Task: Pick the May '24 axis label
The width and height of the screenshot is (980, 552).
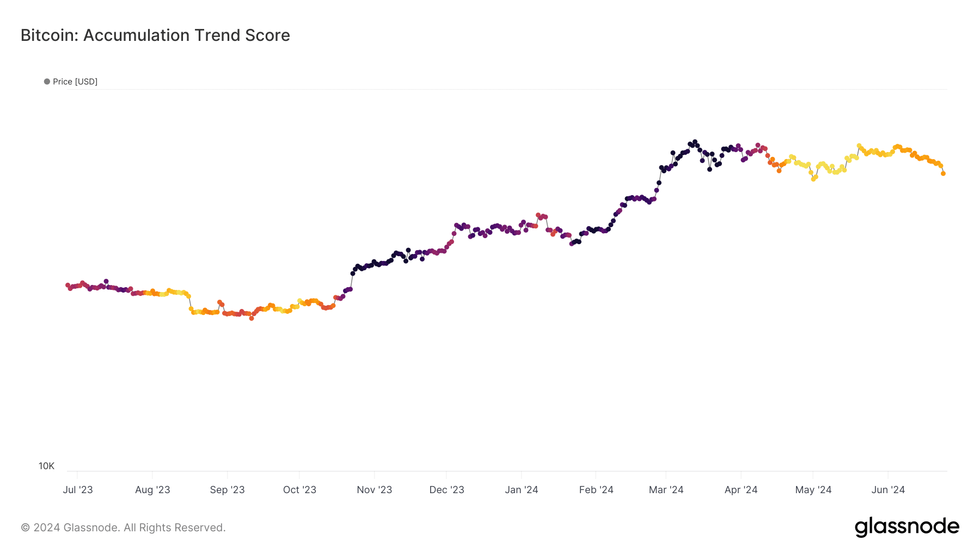Action: 813,490
